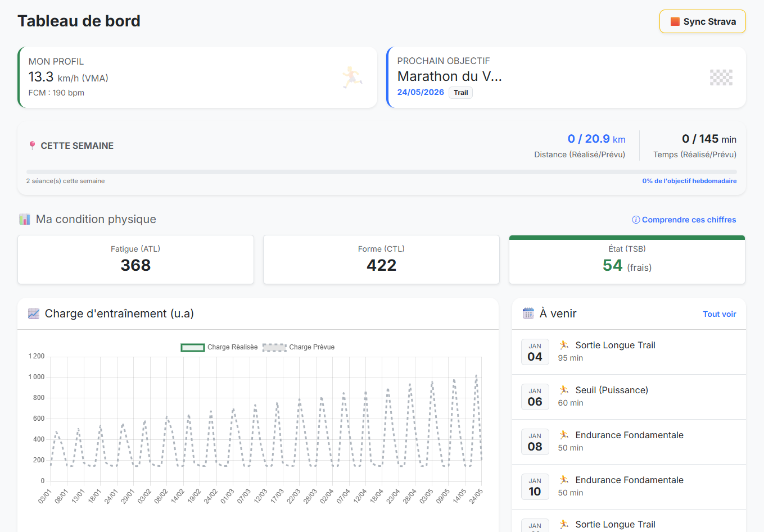Click the runner icon in Mon Profil card
The image size is (764, 532).
pyautogui.click(x=352, y=78)
